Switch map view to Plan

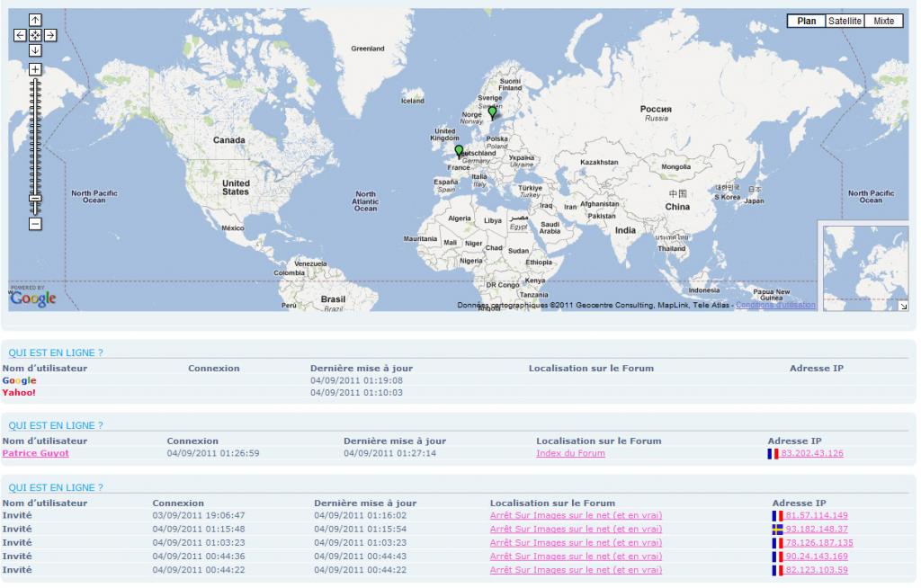point(806,22)
